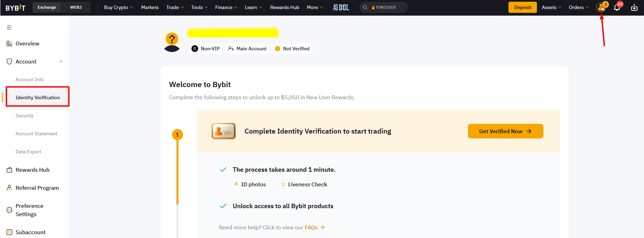644x238 pixels.
Task: Click the Rewards Hub sidebar item
Action: pos(32,170)
